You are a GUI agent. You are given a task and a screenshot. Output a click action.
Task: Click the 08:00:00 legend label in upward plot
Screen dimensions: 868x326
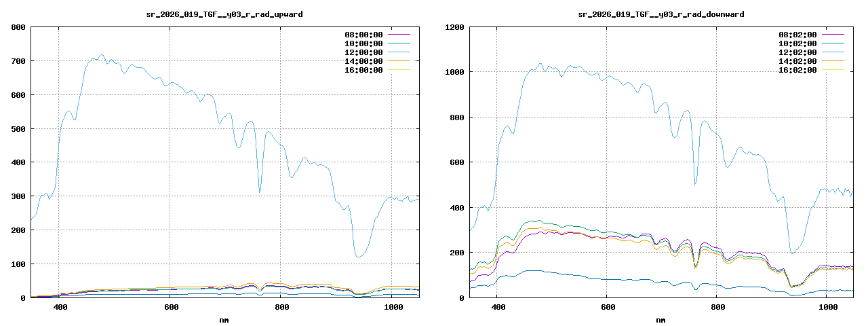364,35
